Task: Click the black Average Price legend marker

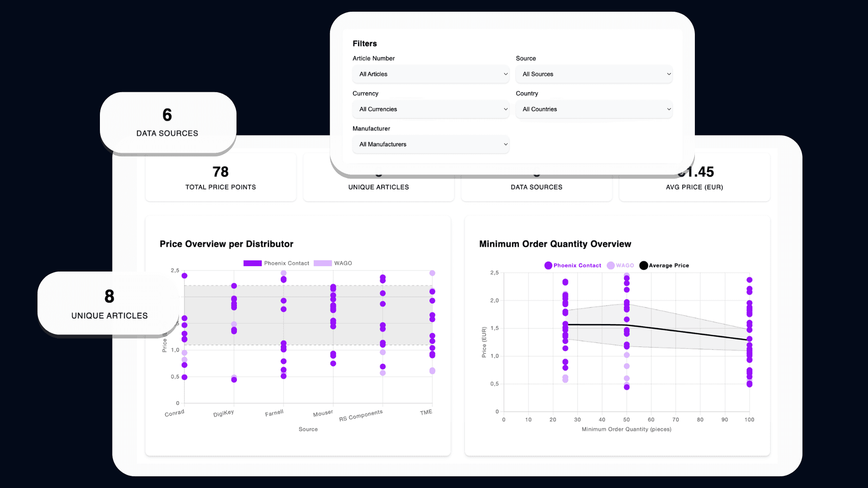Action: pyautogui.click(x=644, y=265)
